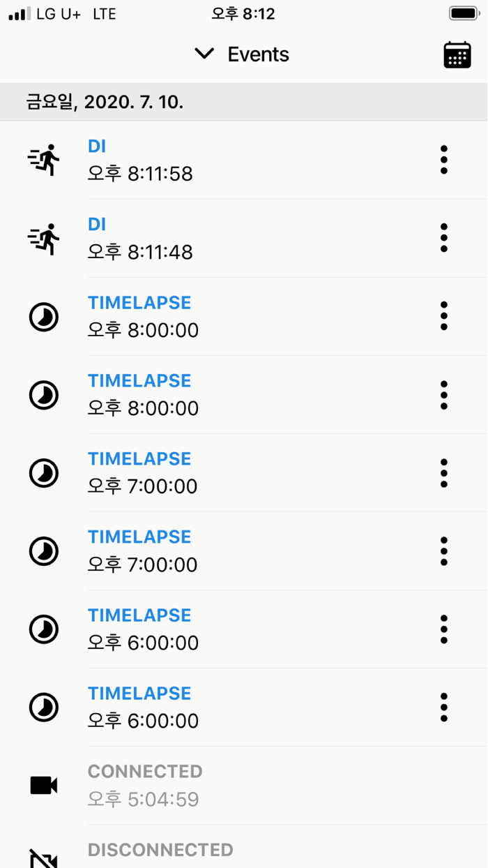Image resolution: width=488 pixels, height=868 pixels.
Task: Tap the Events title in the header
Action: coord(258,54)
